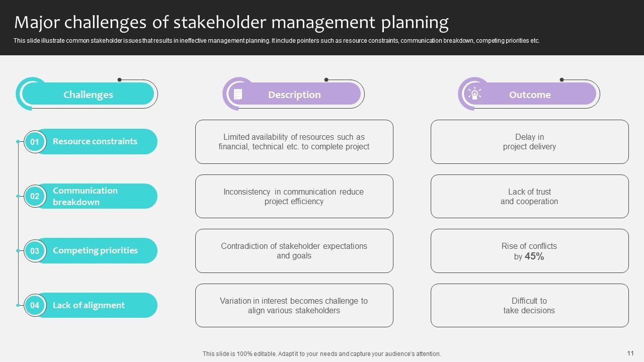Select the Lack of alignment label
The image size is (644, 362).
[x=89, y=305]
